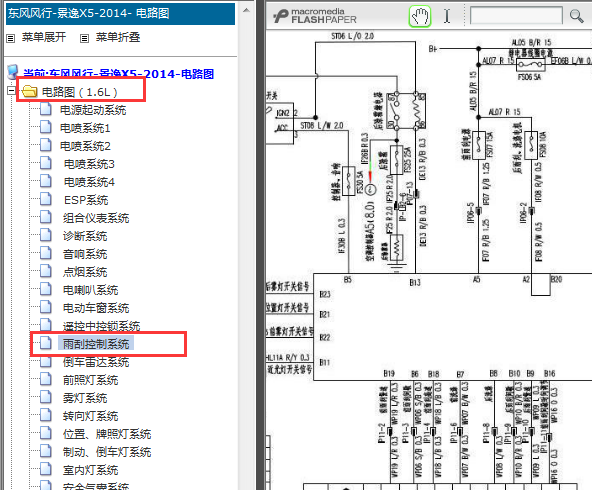The image size is (592, 490).
Task: Open the 雾灯系统 page
Action: [85, 398]
